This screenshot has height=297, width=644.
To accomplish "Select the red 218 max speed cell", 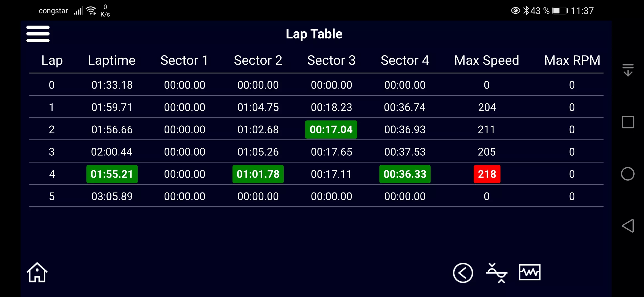I will tap(487, 174).
